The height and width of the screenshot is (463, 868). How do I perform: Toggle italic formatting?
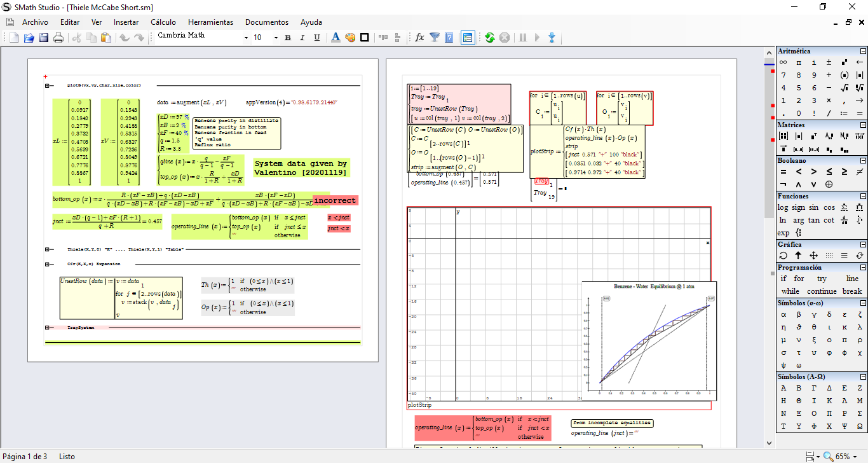302,38
